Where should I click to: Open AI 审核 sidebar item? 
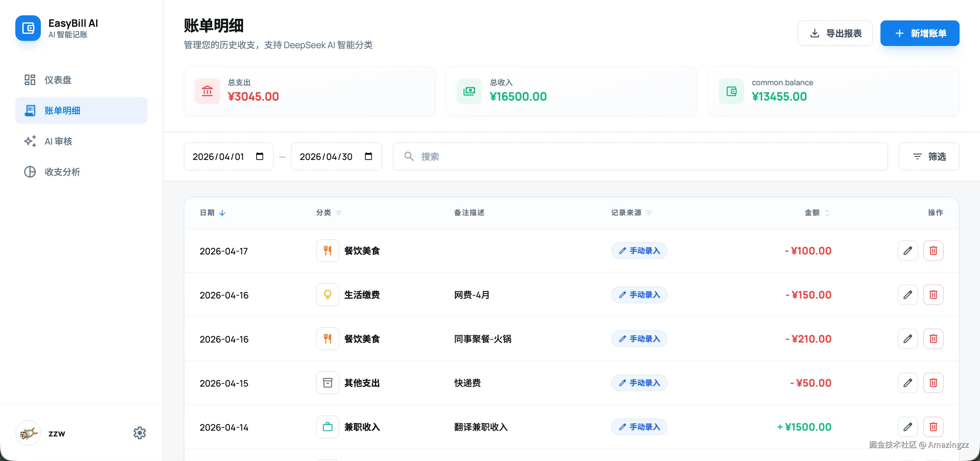58,141
